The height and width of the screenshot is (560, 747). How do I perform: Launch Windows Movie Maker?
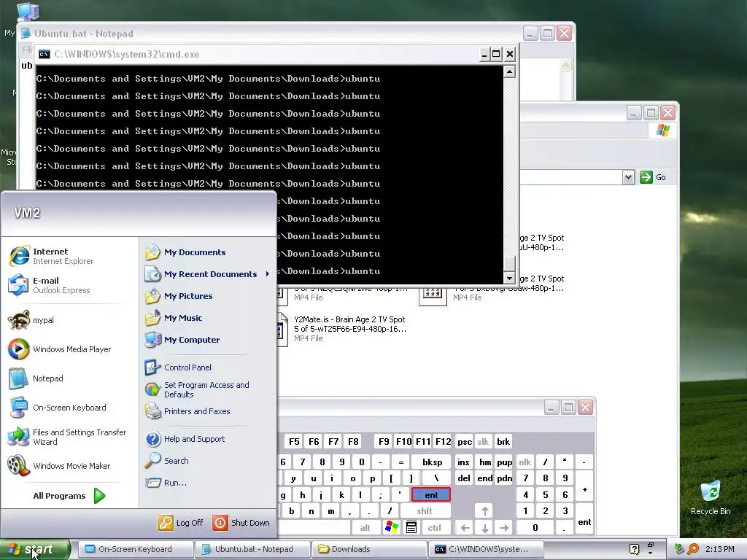[60, 466]
